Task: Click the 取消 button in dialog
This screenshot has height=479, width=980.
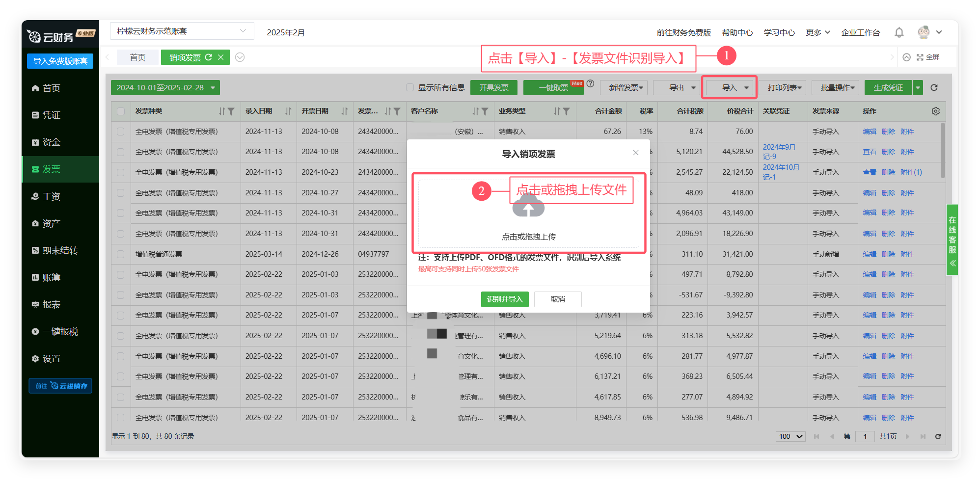Action: 558,299
